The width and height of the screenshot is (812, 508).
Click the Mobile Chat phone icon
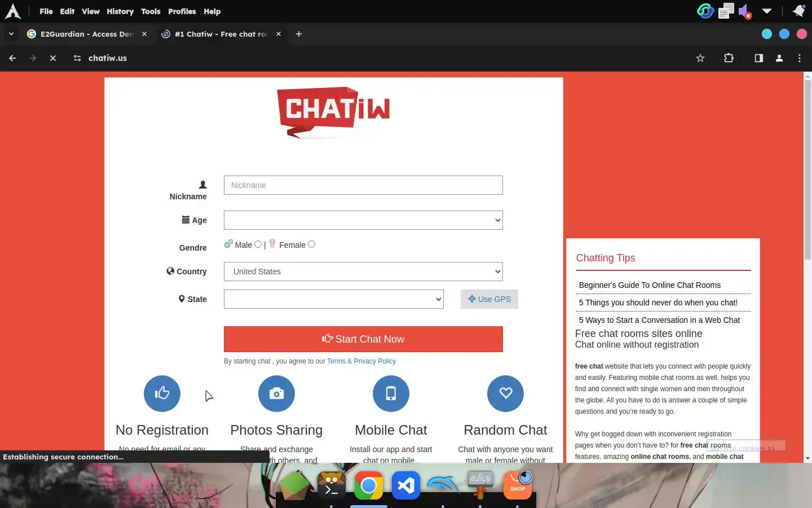point(391,393)
